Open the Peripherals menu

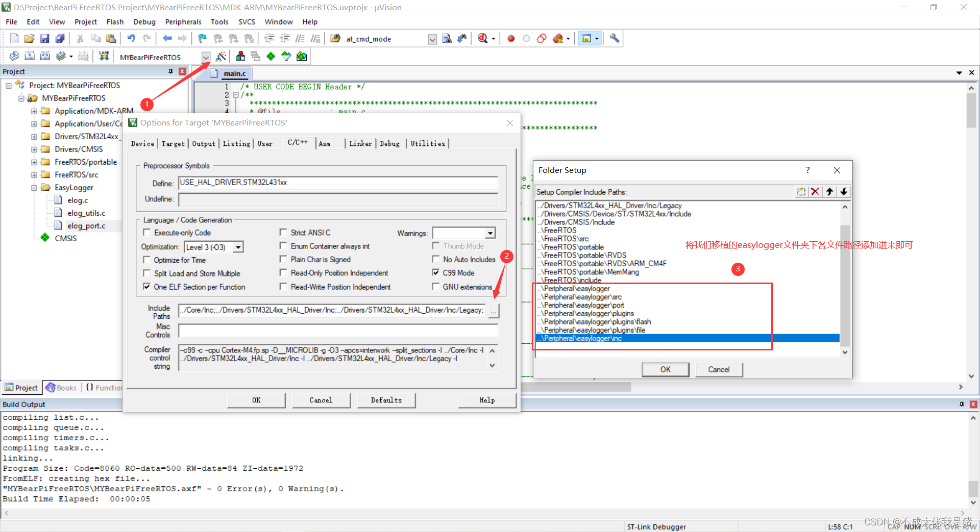(x=183, y=22)
